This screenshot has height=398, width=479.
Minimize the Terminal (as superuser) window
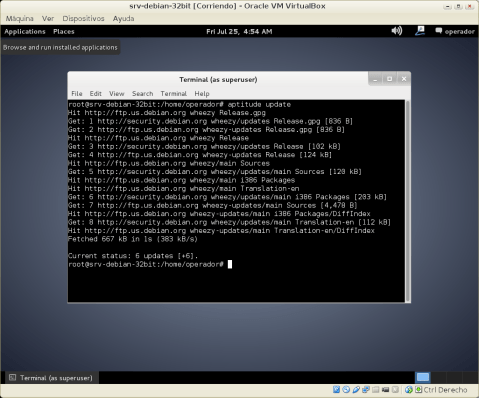coord(375,79)
